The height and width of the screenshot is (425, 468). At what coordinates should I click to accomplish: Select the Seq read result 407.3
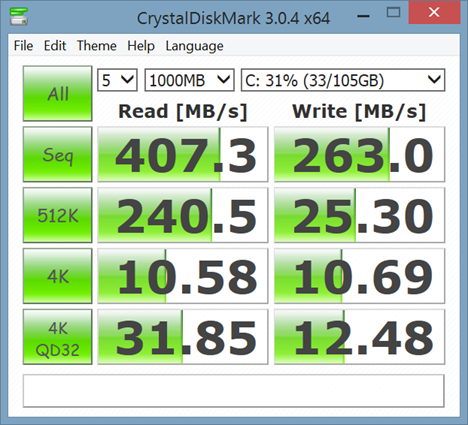click(x=183, y=154)
